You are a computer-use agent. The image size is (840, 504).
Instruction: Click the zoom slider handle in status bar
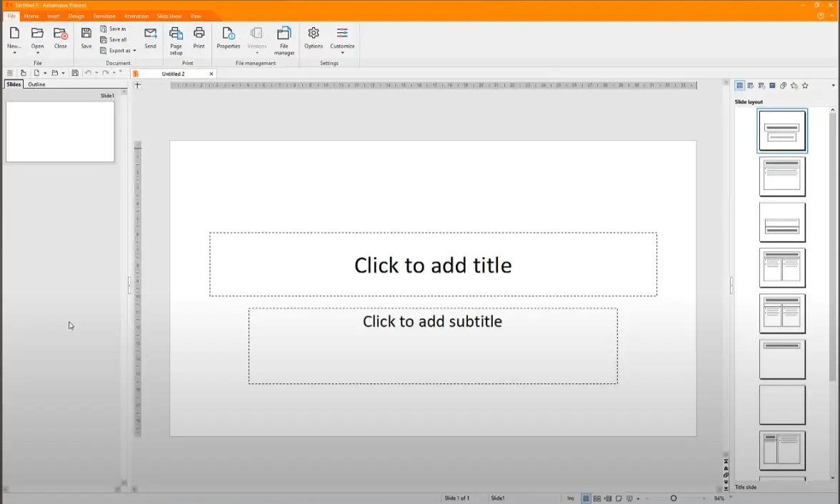pos(673,498)
